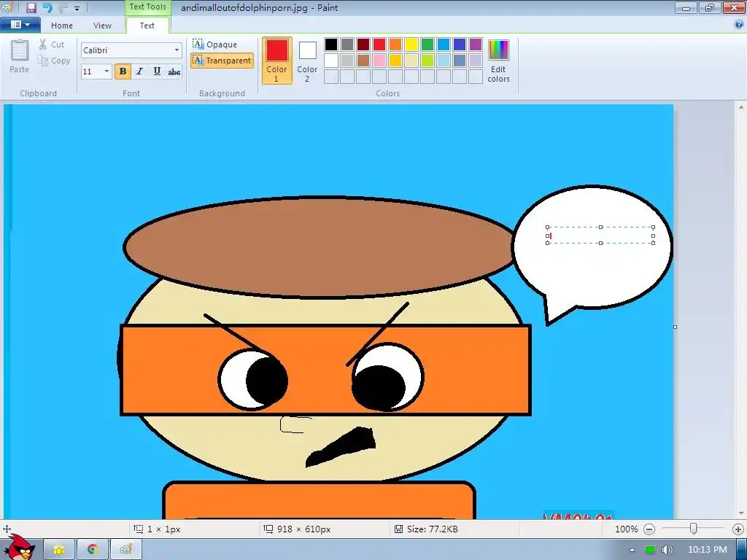Pick the dark gray palette swatch

click(x=347, y=44)
